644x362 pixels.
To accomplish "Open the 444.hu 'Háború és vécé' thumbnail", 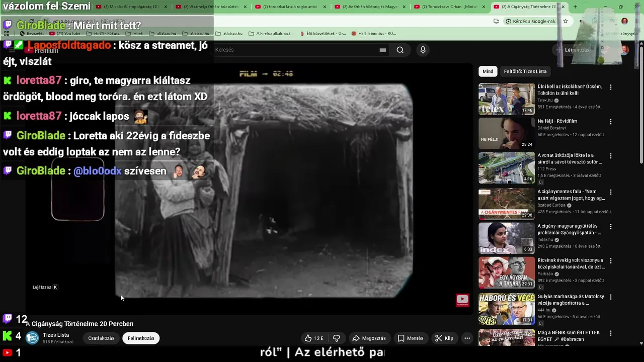I will tap(506, 309).
